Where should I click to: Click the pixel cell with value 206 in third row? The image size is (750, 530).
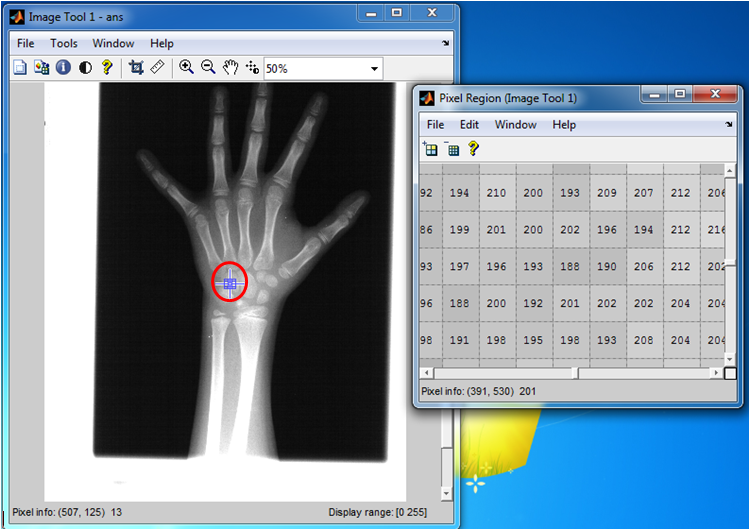[x=643, y=266]
